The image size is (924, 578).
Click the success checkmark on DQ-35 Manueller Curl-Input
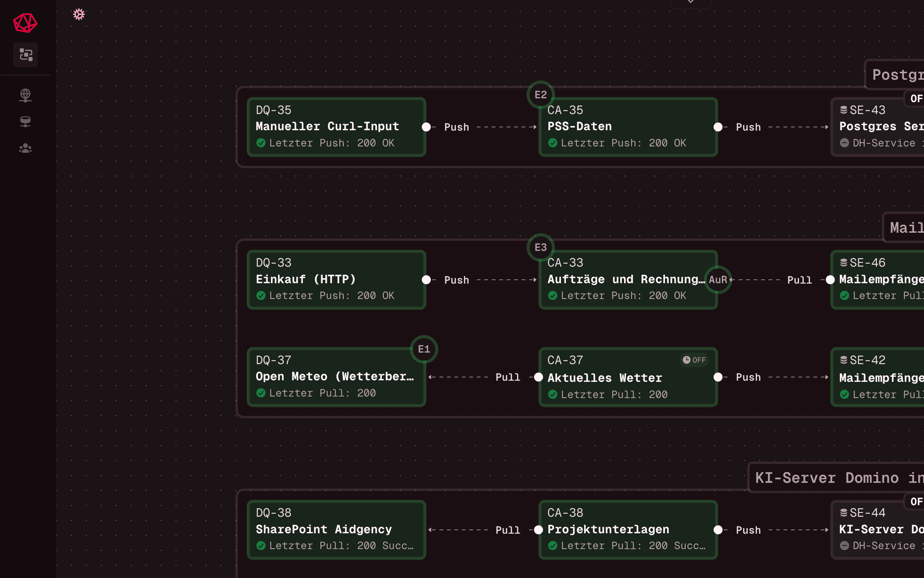click(x=261, y=143)
